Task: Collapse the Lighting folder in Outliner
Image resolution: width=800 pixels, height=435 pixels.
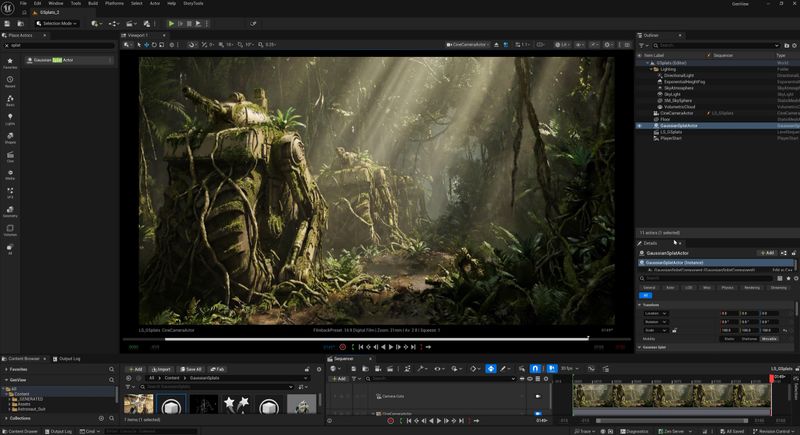Action: coord(651,69)
